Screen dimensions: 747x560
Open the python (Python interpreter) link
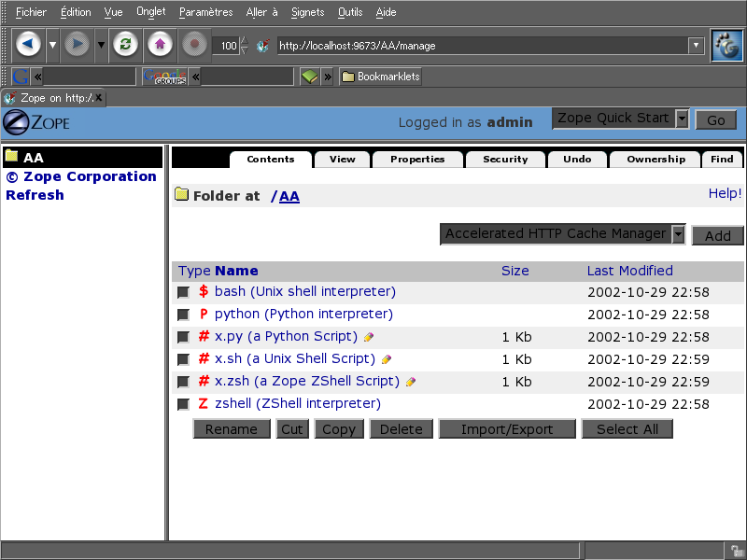[x=303, y=315]
